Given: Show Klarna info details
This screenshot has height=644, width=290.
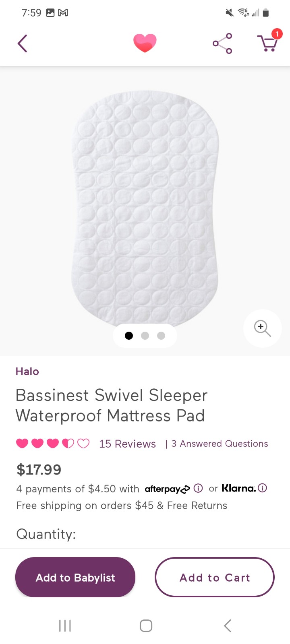Looking at the screenshot, I should (x=262, y=488).
